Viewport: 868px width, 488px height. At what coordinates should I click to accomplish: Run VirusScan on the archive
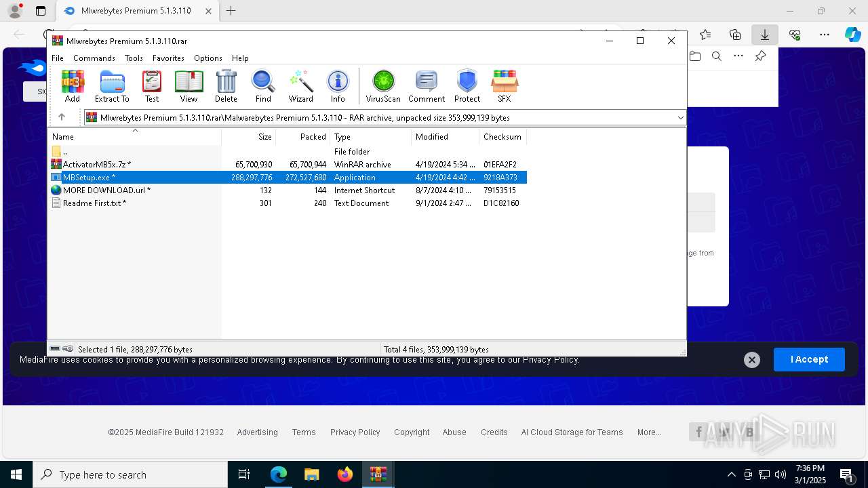[383, 86]
